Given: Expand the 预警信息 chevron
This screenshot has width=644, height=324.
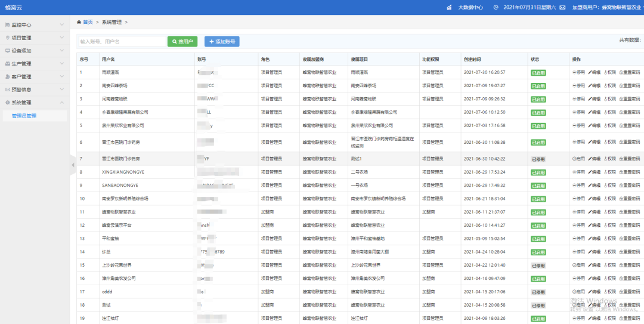Looking at the screenshot, I should (x=61, y=90).
